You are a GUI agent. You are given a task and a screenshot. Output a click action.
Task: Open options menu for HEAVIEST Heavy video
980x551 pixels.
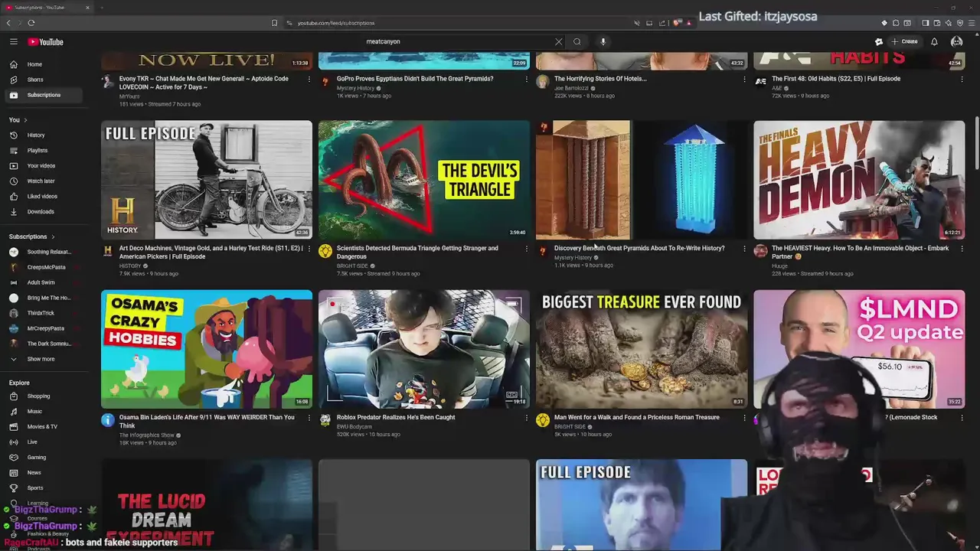(x=962, y=249)
